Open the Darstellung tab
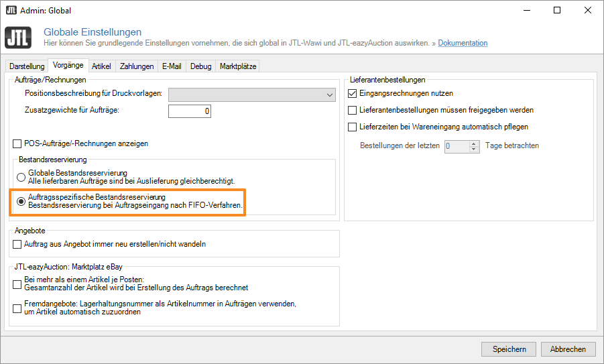Screen dimensions: 604x364 pos(26,66)
